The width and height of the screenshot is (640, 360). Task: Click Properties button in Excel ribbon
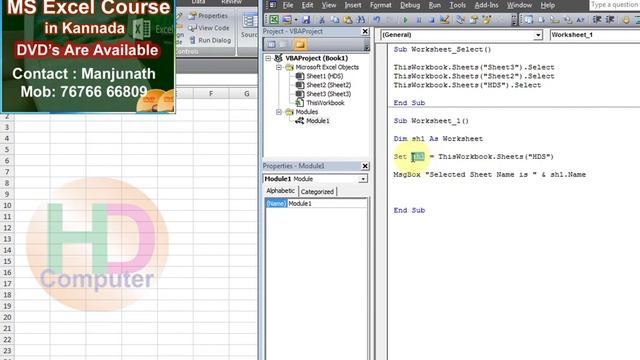click(x=208, y=16)
